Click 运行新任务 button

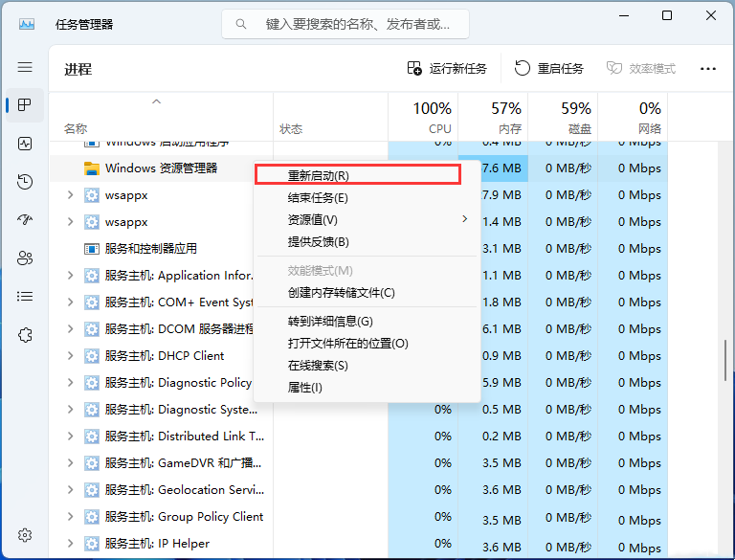(447, 69)
